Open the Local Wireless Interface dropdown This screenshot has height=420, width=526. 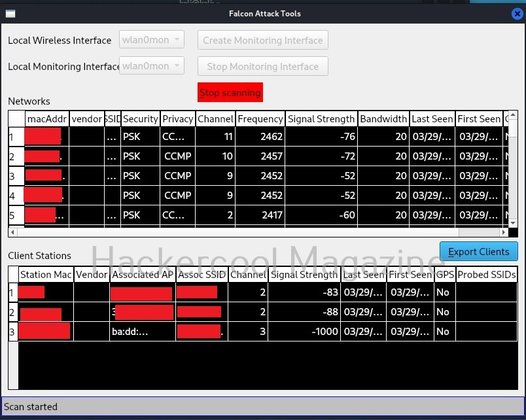pyautogui.click(x=152, y=40)
